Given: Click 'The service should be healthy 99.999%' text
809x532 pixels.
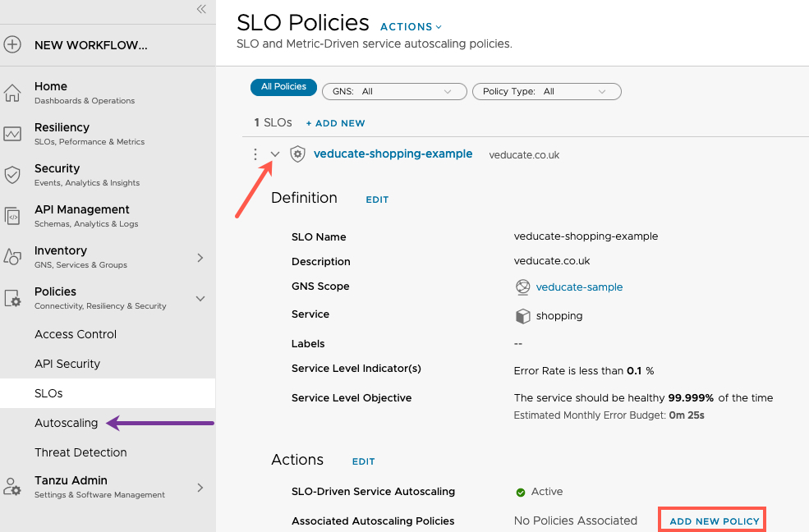Looking at the screenshot, I should click(x=614, y=397).
